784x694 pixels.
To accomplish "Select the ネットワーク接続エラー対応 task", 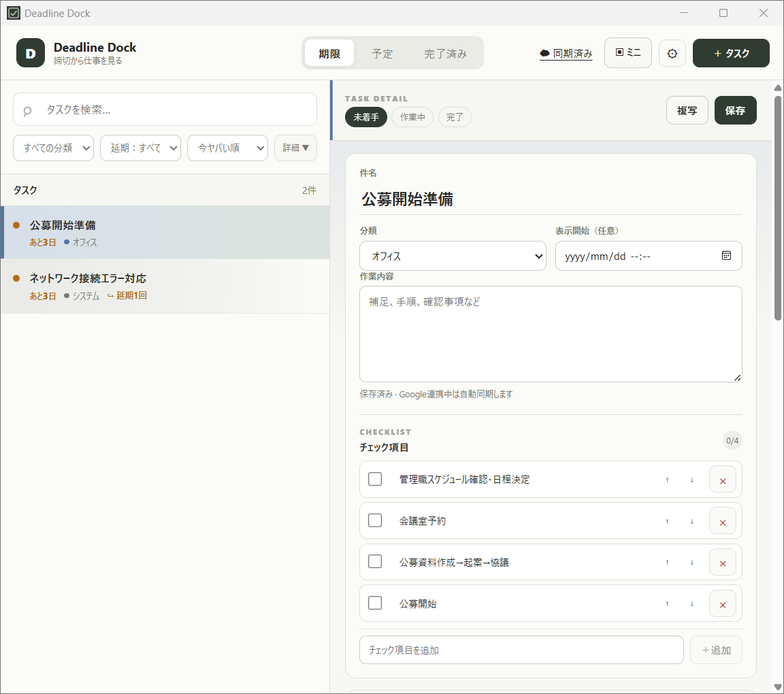I will coord(165,286).
